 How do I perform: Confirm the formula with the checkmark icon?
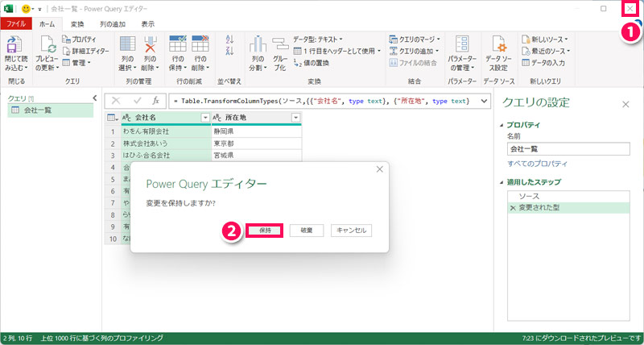tap(137, 101)
